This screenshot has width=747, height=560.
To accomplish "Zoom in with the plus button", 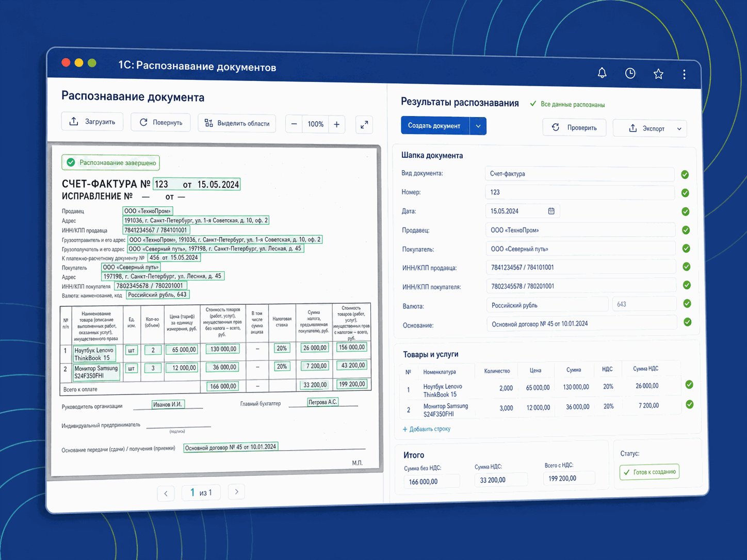I will click(x=336, y=124).
